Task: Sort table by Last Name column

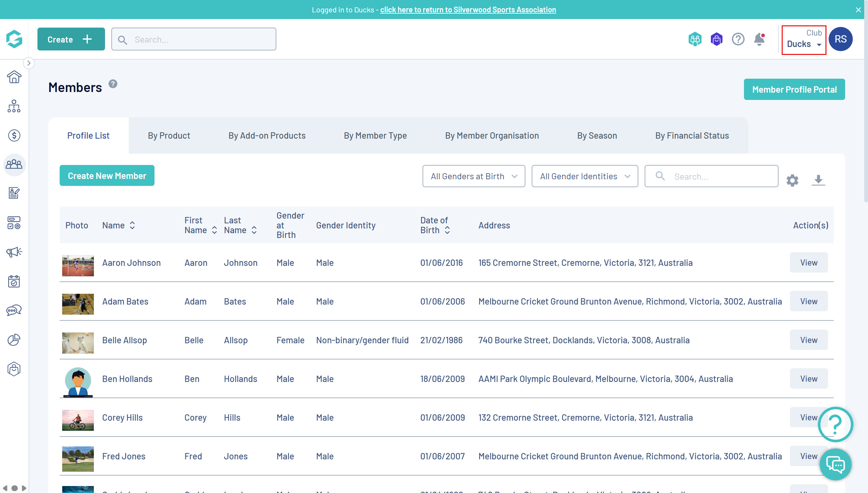Action: click(x=254, y=230)
